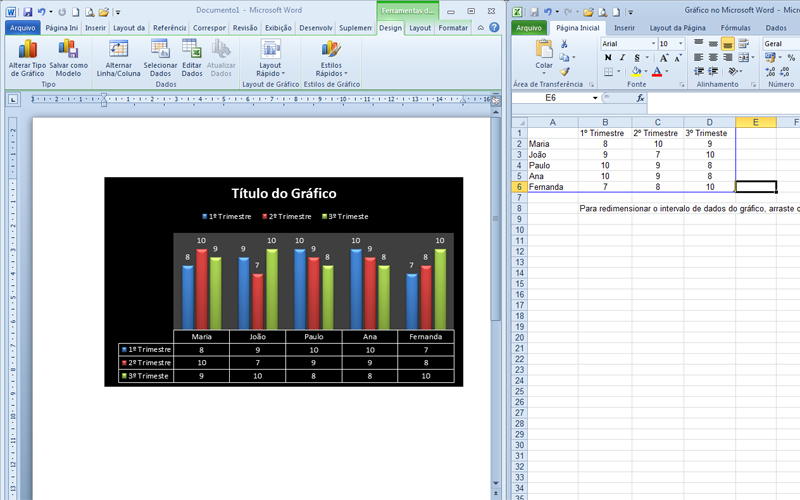Expand the Name Box dropdown arrow

(595, 98)
